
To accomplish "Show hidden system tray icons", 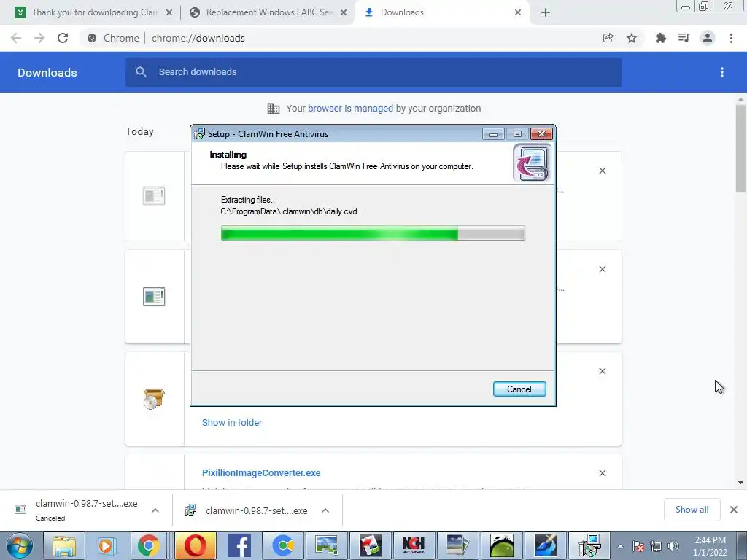I will [620, 546].
